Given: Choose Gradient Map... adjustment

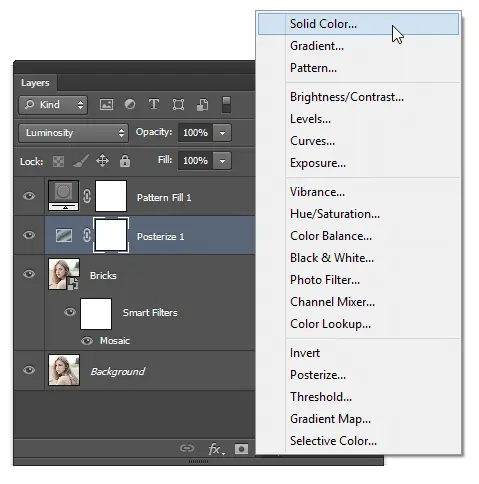Looking at the screenshot, I should [x=358, y=419].
